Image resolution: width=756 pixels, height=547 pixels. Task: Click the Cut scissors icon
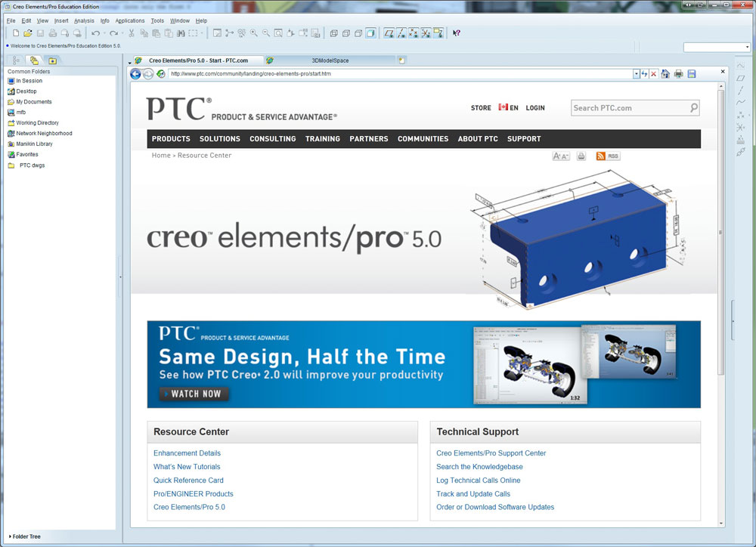click(131, 32)
